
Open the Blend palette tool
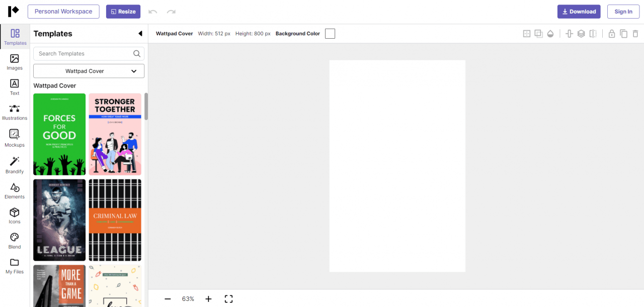click(15, 240)
